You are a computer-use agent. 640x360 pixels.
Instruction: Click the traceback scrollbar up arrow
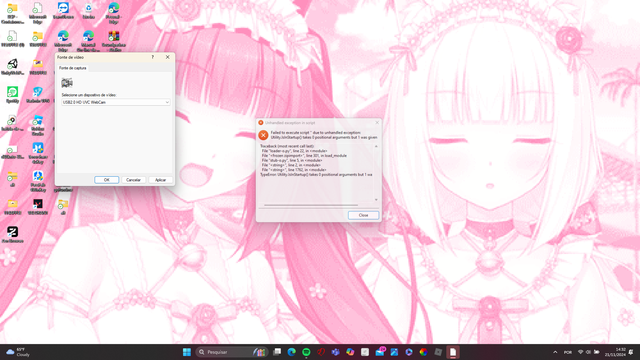click(x=376, y=146)
